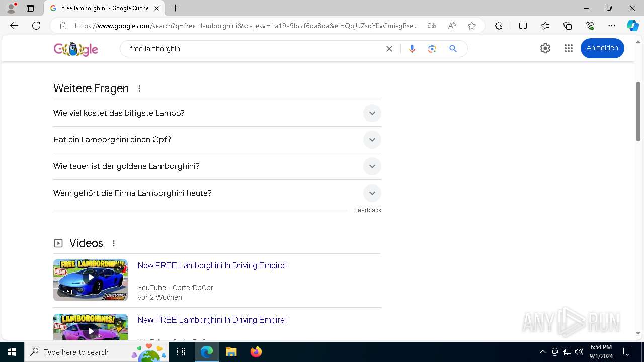The width and height of the screenshot is (644, 362).
Task: Toggle split screen view icon
Action: pyautogui.click(x=523, y=26)
